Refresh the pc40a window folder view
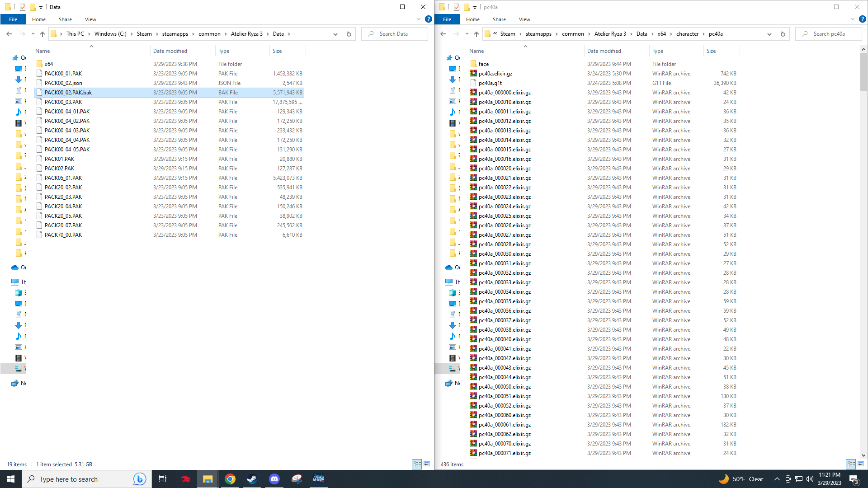This screenshot has width=868, height=488. [x=783, y=34]
